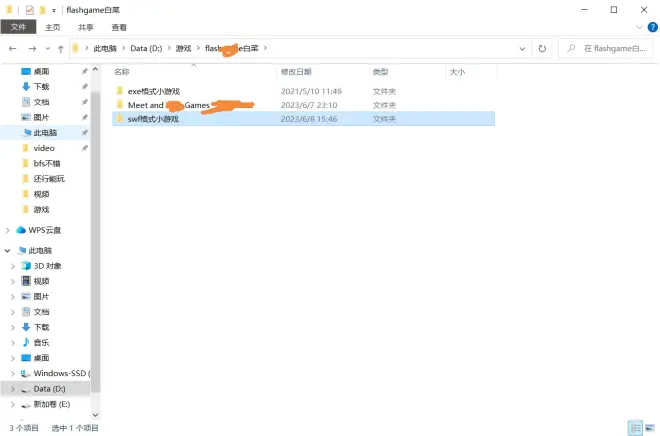Open the WPS云盘 cloud icon
Viewport: 660px width, 436px height.
20,230
